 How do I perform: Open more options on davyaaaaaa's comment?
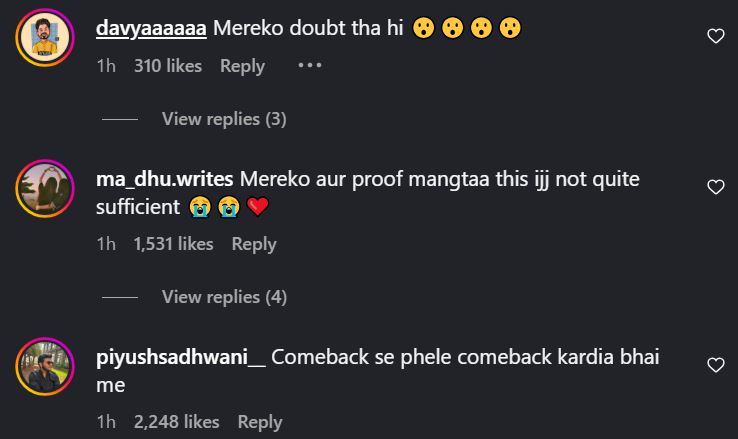click(x=309, y=66)
